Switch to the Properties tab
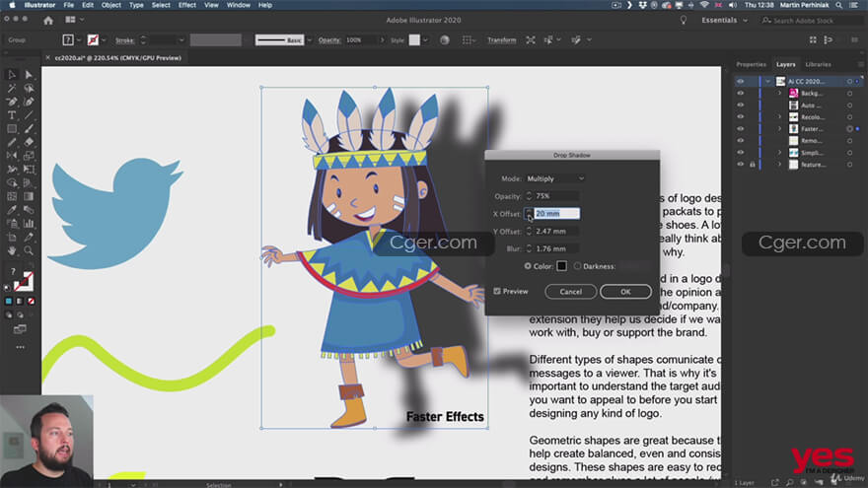The image size is (868, 488). (x=751, y=64)
